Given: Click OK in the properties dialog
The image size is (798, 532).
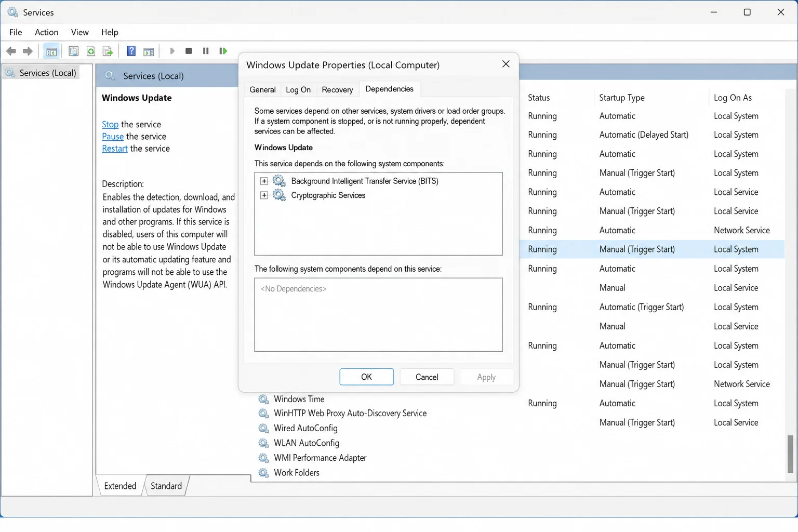Looking at the screenshot, I should click(x=367, y=377).
